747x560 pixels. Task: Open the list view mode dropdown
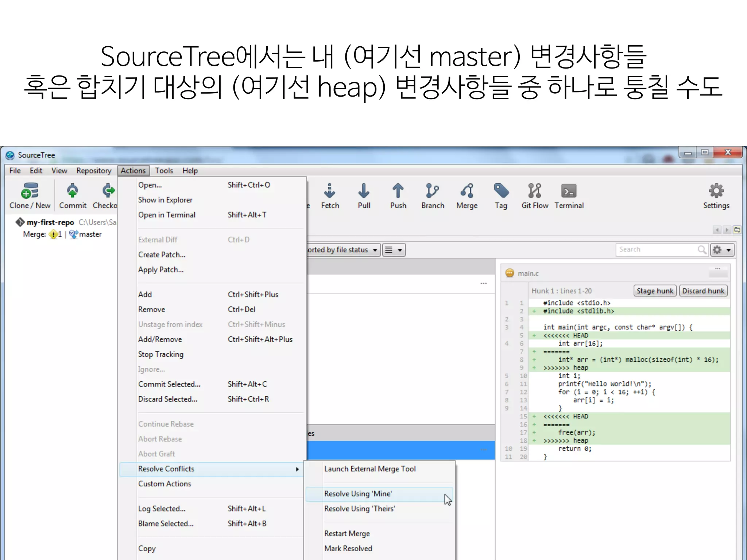(x=394, y=250)
